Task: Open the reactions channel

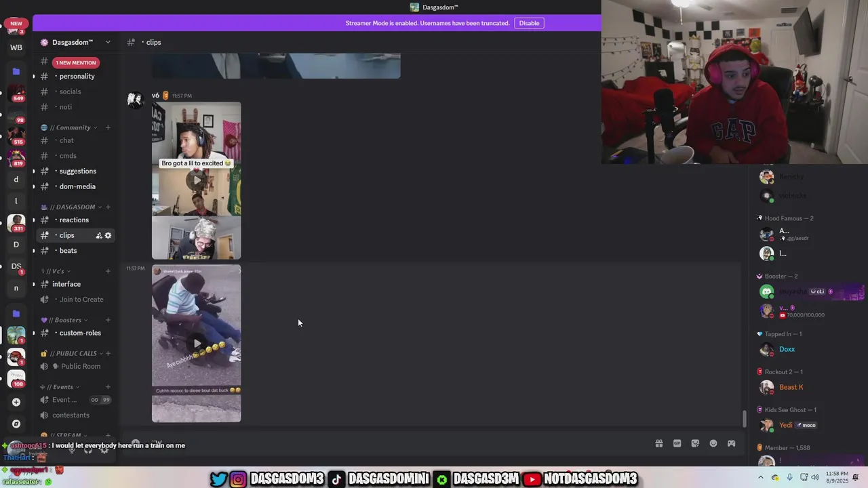Action: [75, 220]
